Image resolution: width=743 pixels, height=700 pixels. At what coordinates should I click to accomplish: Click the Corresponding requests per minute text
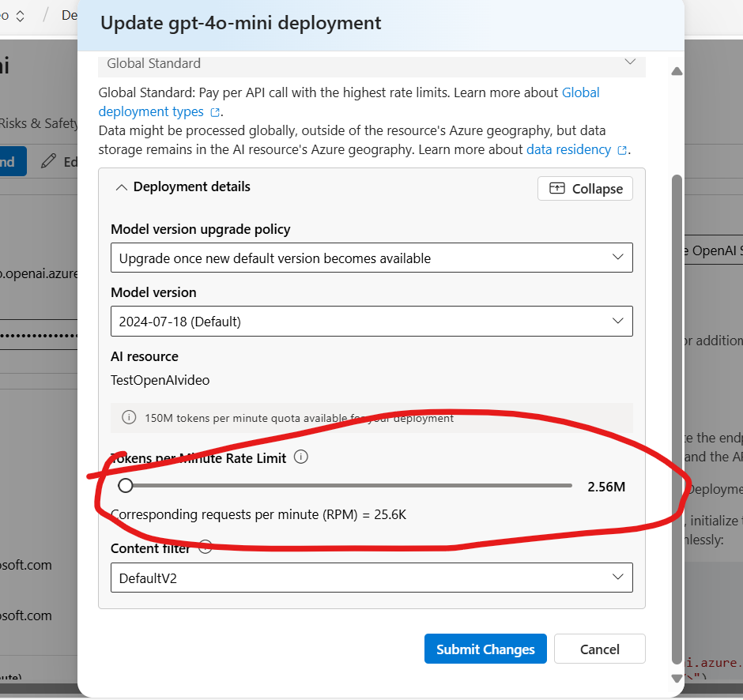point(258,514)
